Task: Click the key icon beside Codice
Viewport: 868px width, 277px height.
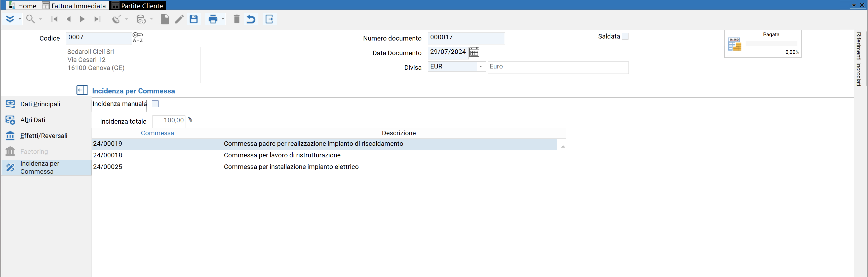Action: click(137, 35)
